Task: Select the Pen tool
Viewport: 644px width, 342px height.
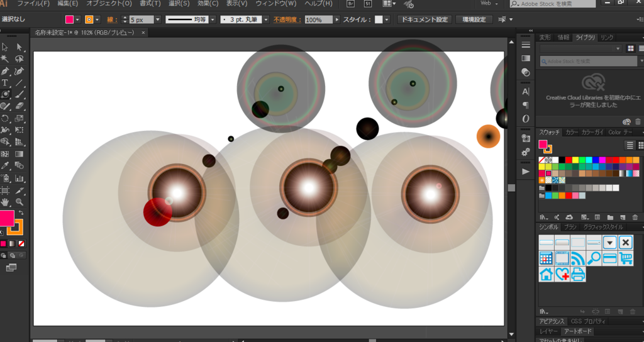Action: 5,71
